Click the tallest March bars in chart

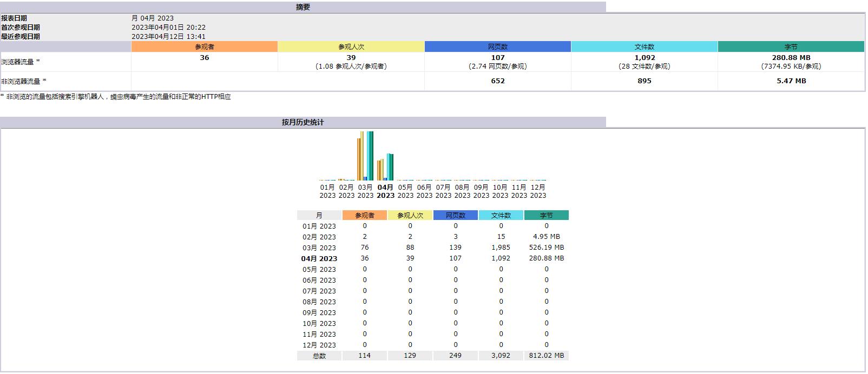(x=365, y=157)
